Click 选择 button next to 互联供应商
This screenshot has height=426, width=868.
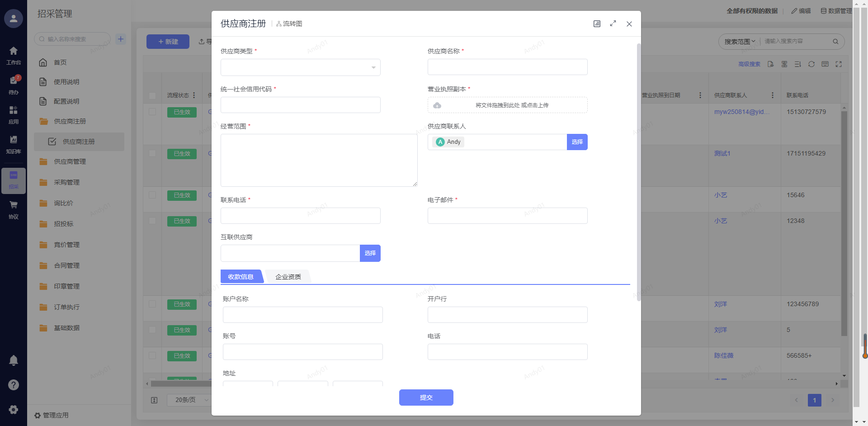(x=370, y=253)
